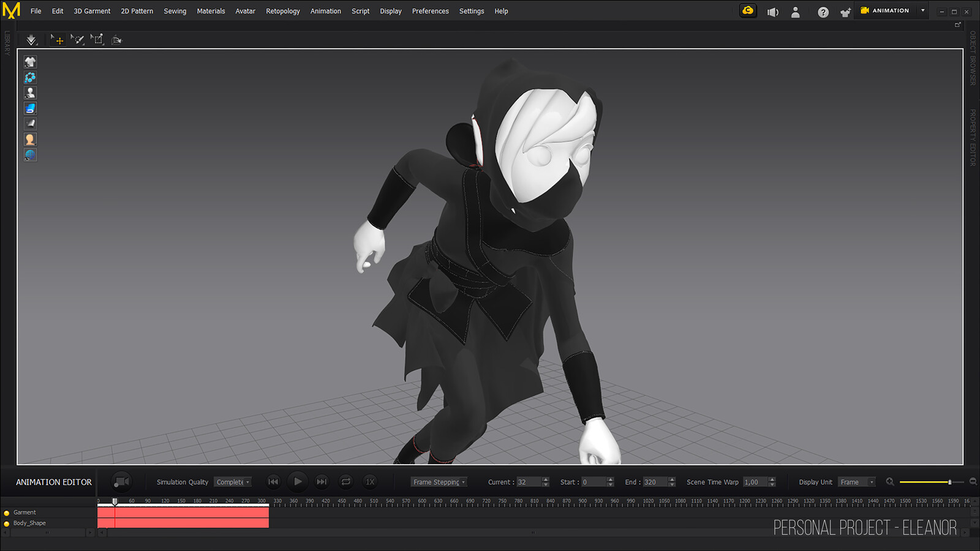Screen dimensions: 980x551
Task: Click the garment display T-shirt icon
Action: 30,62
